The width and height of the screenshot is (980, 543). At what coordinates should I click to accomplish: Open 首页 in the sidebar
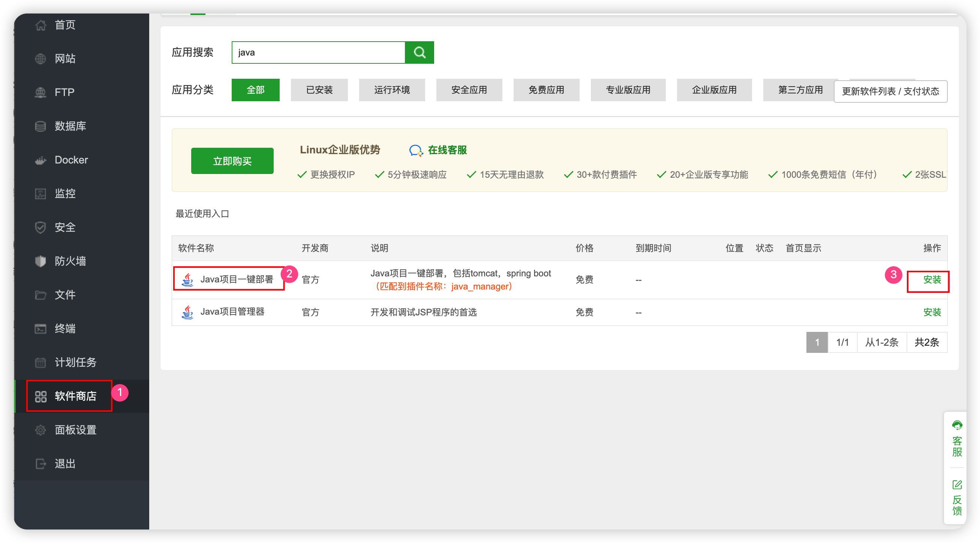65,25
